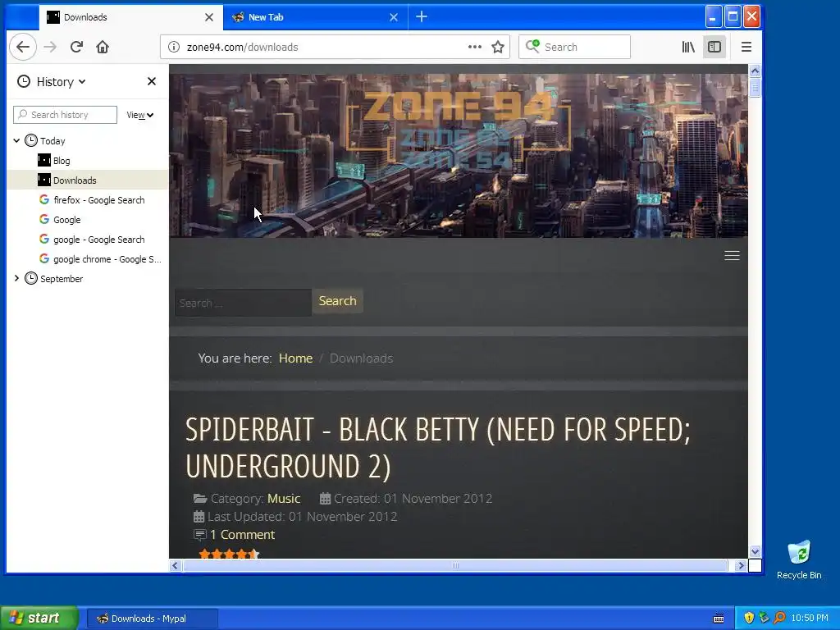Reload the current page

click(76, 47)
